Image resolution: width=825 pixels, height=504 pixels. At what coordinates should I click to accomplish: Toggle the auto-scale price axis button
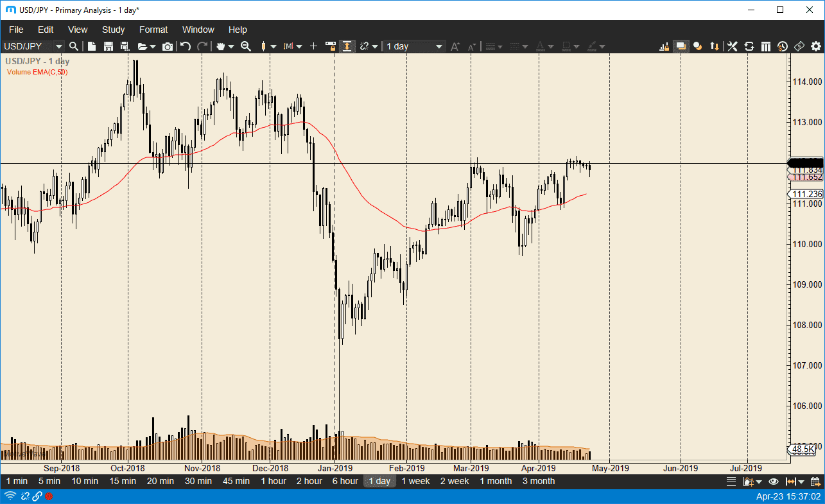pyautogui.click(x=347, y=46)
